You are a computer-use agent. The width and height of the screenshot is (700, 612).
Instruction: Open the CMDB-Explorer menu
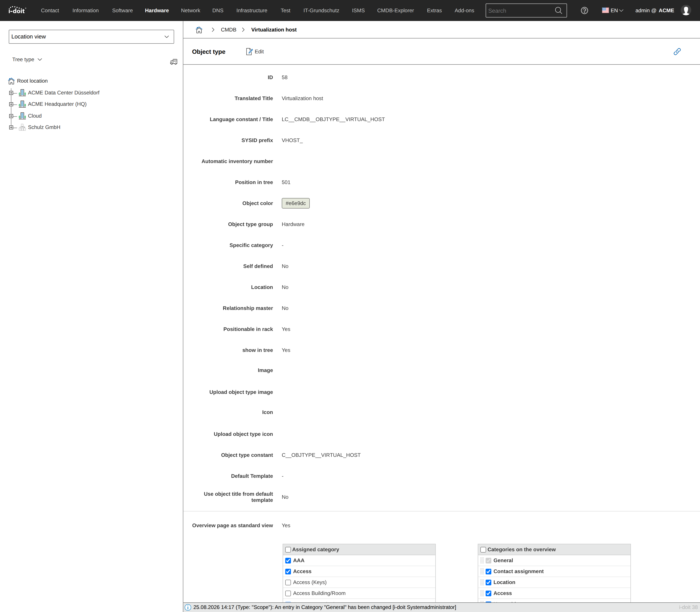pyautogui.click(x=395, y=10)
